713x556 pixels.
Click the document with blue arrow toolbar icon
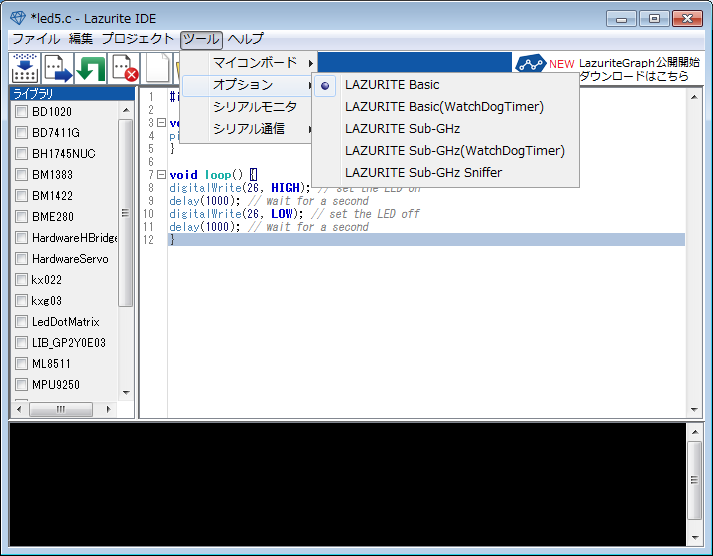click(x=58, y=68)
